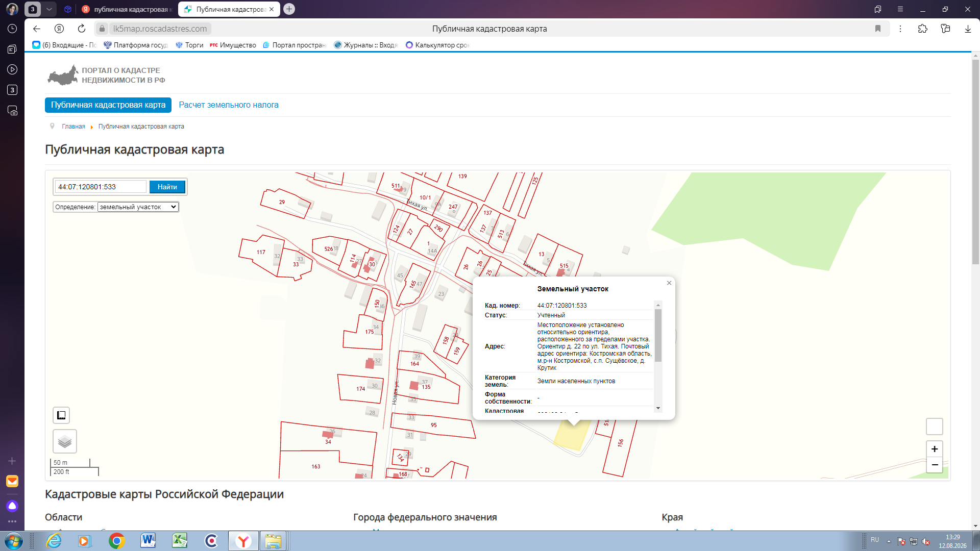Zoom out on the cadastral map

(x=935, y=465)
